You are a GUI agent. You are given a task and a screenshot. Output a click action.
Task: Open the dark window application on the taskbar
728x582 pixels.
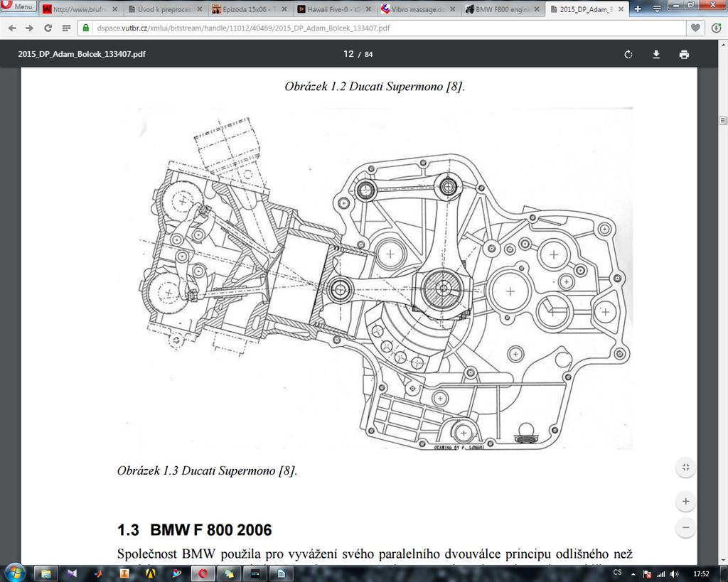click(255, 573)
